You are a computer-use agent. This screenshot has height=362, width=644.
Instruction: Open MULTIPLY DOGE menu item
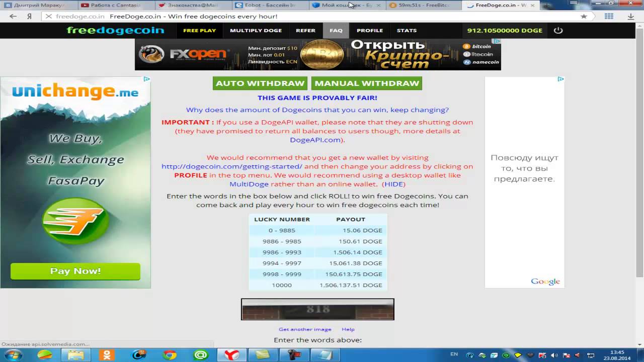256,30
